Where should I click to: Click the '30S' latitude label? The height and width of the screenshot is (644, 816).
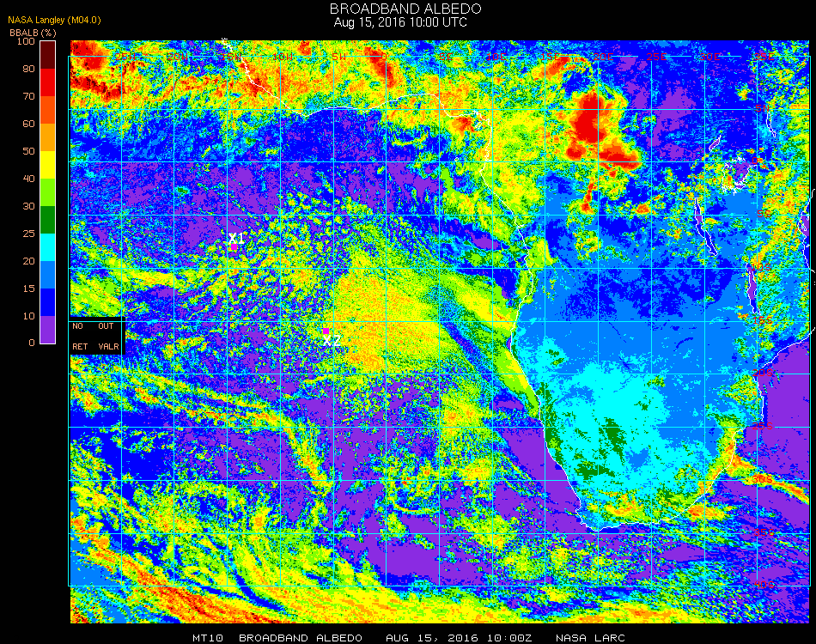[x=763, y=480]
